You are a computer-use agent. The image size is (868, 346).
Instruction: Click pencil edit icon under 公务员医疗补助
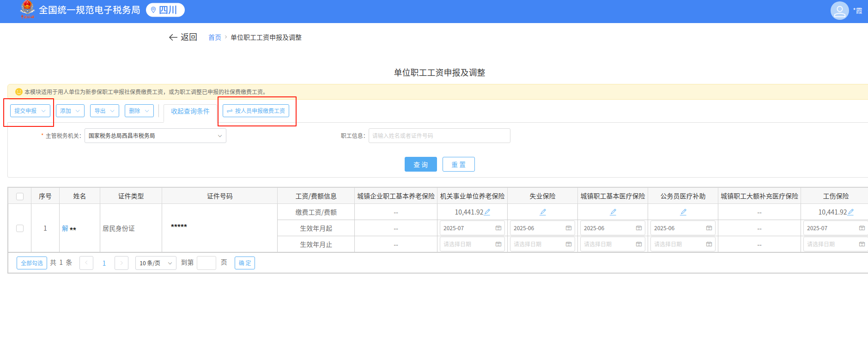coord(683,212)
